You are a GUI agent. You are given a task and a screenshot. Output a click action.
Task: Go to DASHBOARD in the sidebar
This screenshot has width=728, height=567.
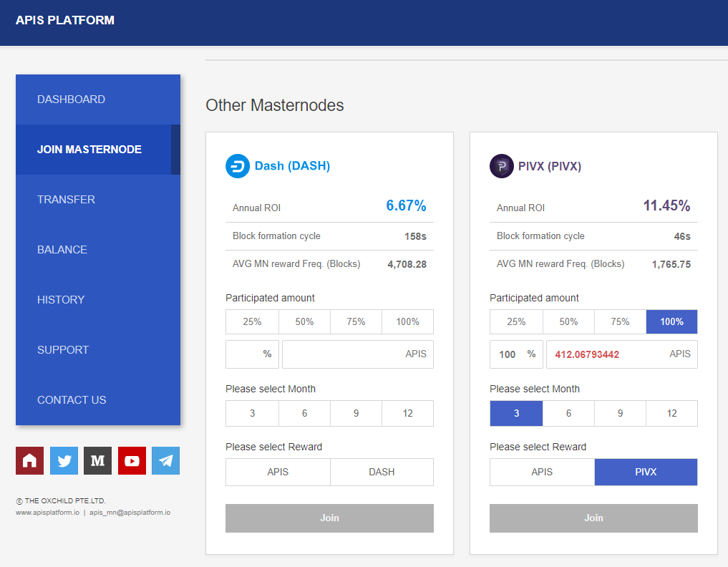[x=98, y=100]
